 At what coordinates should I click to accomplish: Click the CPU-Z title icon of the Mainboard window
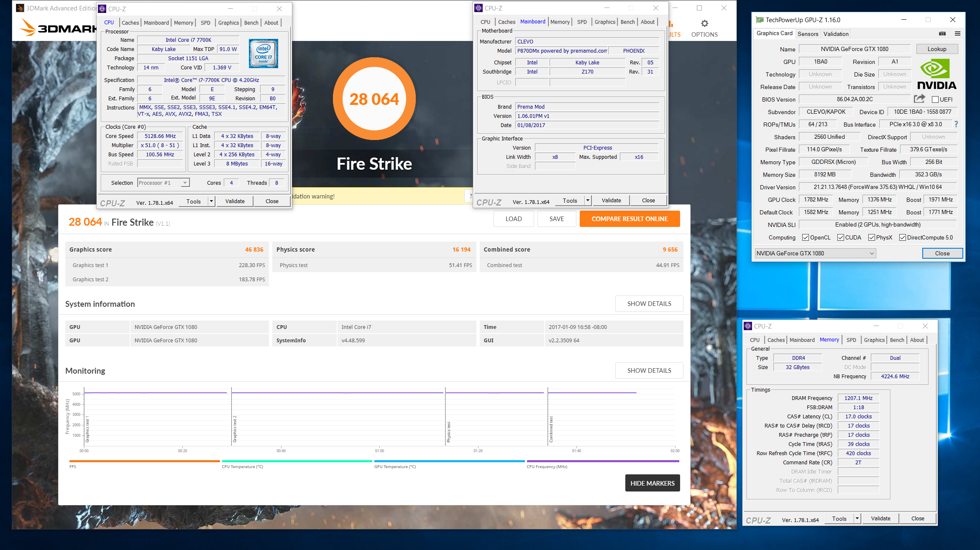pyautogui.click(x=478, y=8)
